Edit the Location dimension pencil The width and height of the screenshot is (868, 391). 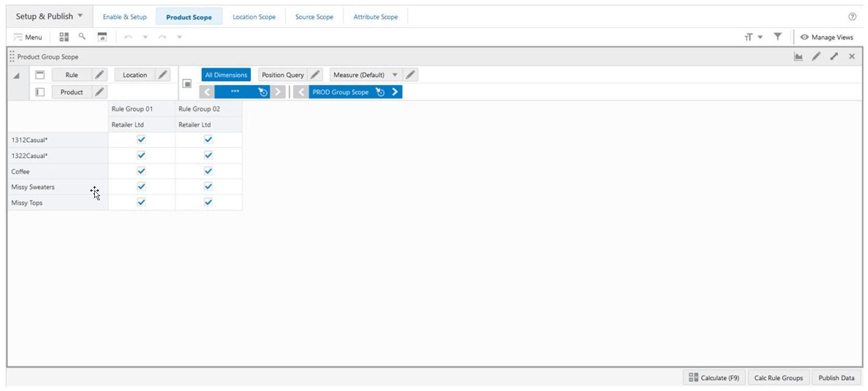coord(163,75)
